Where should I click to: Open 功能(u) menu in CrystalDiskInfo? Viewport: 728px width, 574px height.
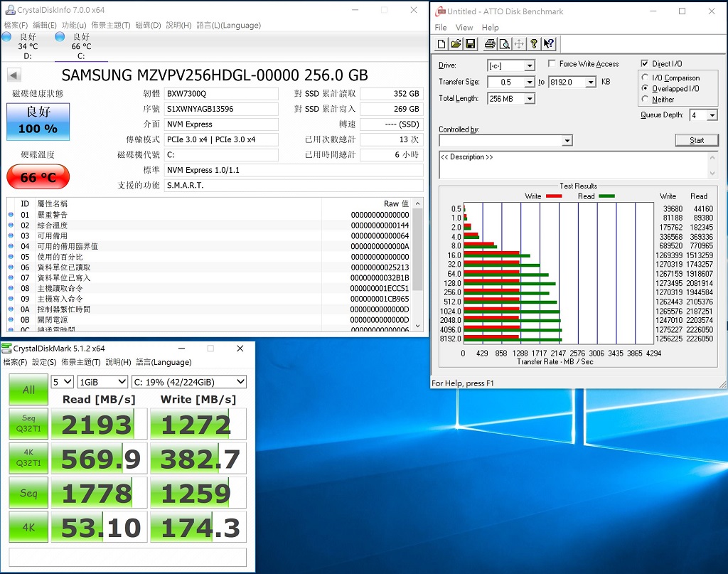click(74, 25)
